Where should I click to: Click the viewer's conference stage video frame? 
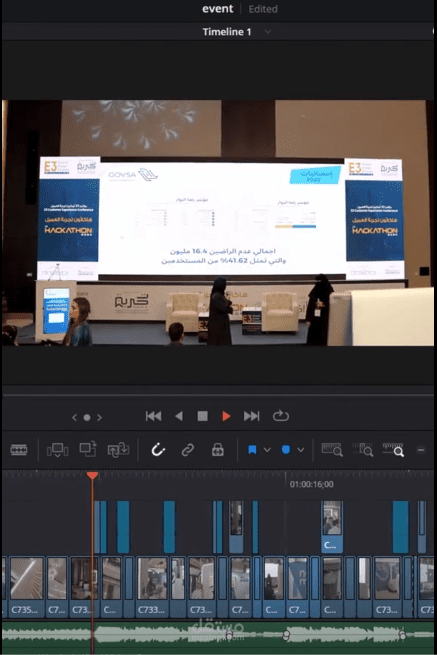[218, 223]
